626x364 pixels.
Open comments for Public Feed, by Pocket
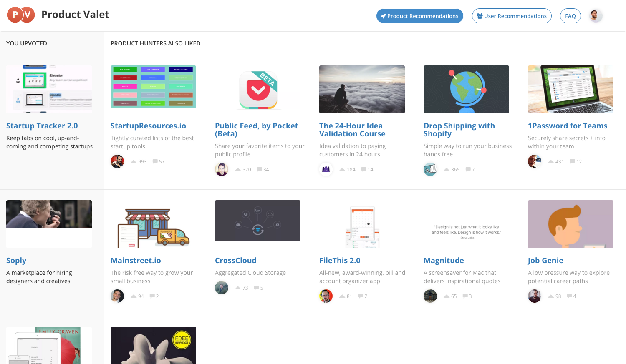pyautogui.click(x=260, y=169)
